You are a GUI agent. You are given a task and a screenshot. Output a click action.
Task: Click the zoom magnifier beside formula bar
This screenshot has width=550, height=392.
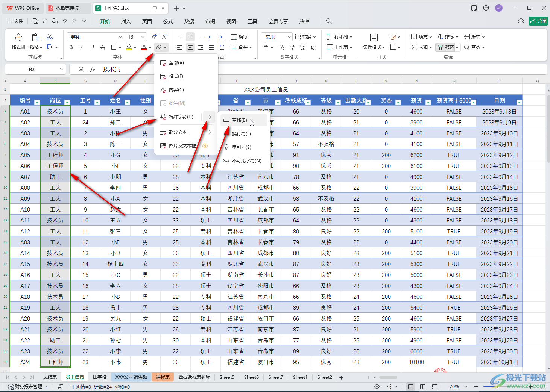81,70
